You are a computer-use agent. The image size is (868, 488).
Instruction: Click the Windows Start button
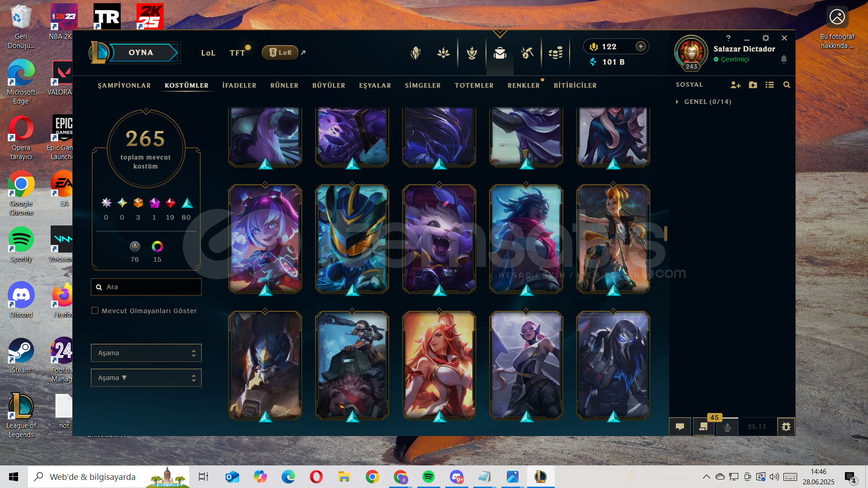(14, 477)
